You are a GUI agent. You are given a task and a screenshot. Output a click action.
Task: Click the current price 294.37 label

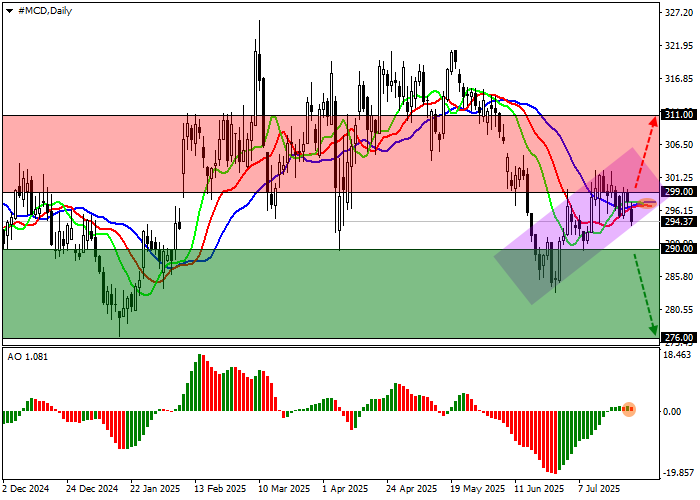(x=679, y=222)
